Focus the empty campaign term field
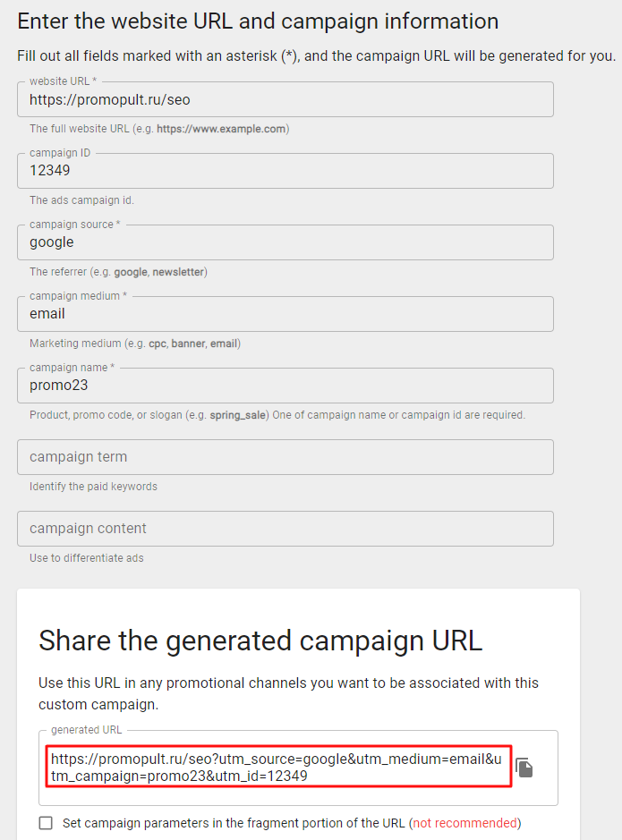This screenshot has height=840, width=622. pos(285,457)
